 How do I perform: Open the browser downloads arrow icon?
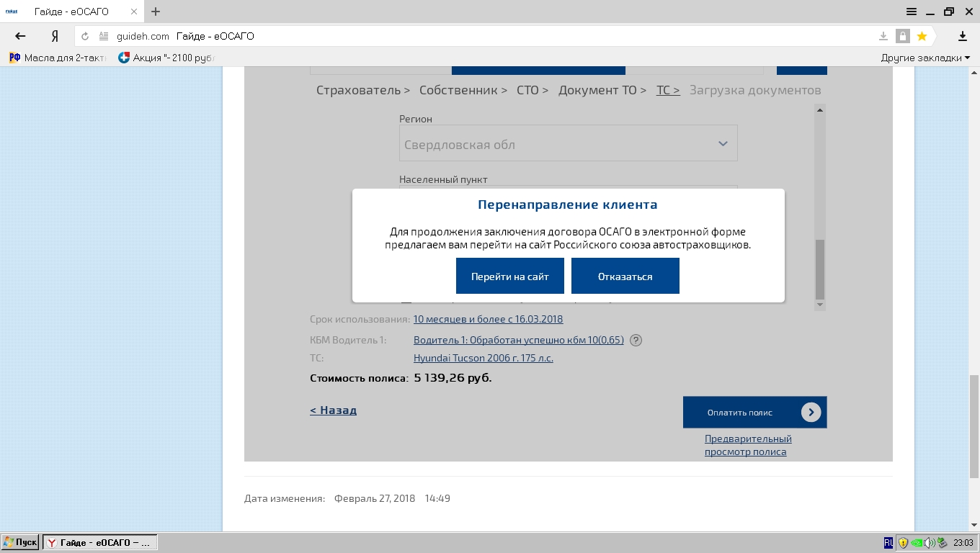(962, 36)
